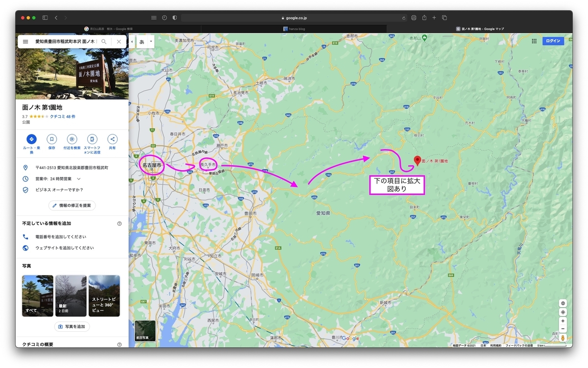Click the 保存 save icon
Screen dimensions: 588x368
point(52,139)
